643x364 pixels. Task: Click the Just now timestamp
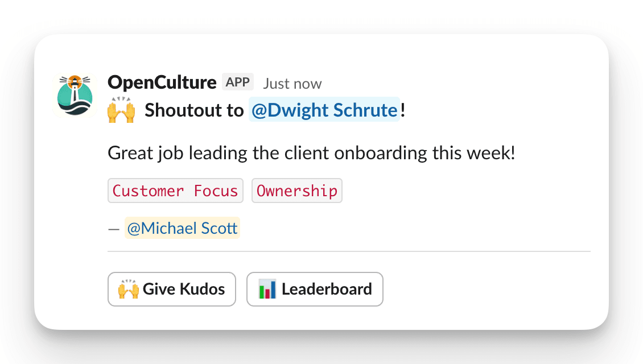tap(292, 84)
